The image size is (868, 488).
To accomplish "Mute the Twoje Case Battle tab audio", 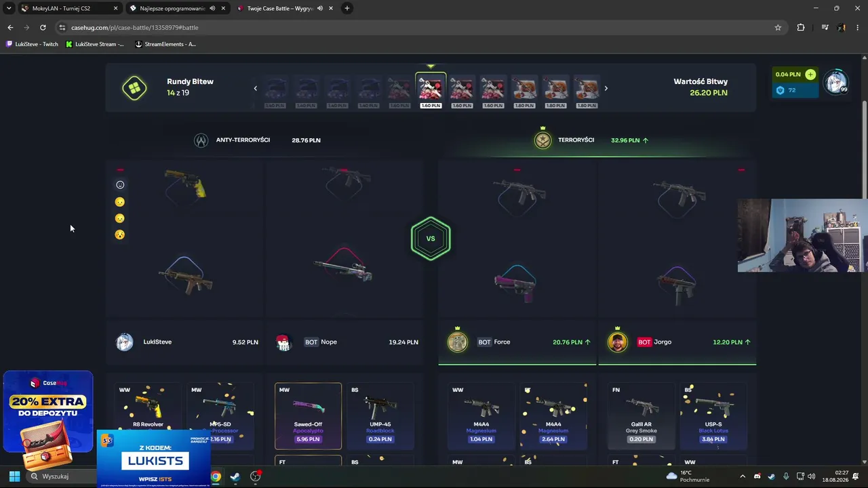I will (319, 9).
